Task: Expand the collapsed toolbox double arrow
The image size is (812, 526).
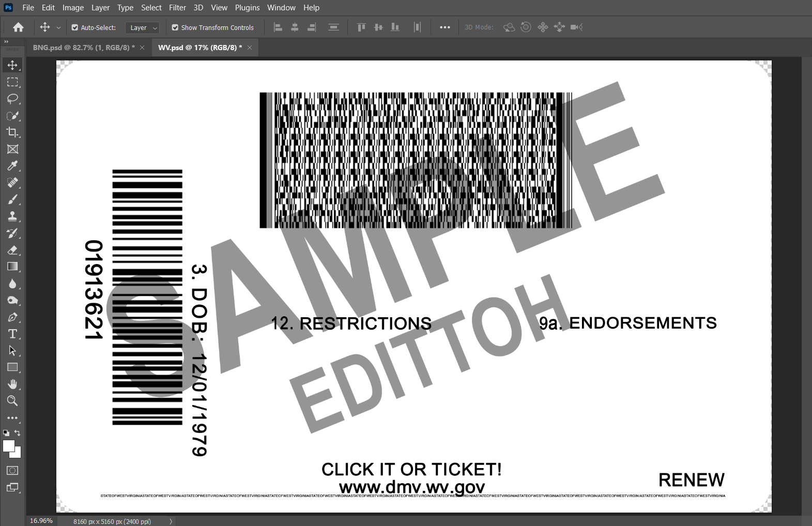Action: pyautogui.click(x=6, y=41)
